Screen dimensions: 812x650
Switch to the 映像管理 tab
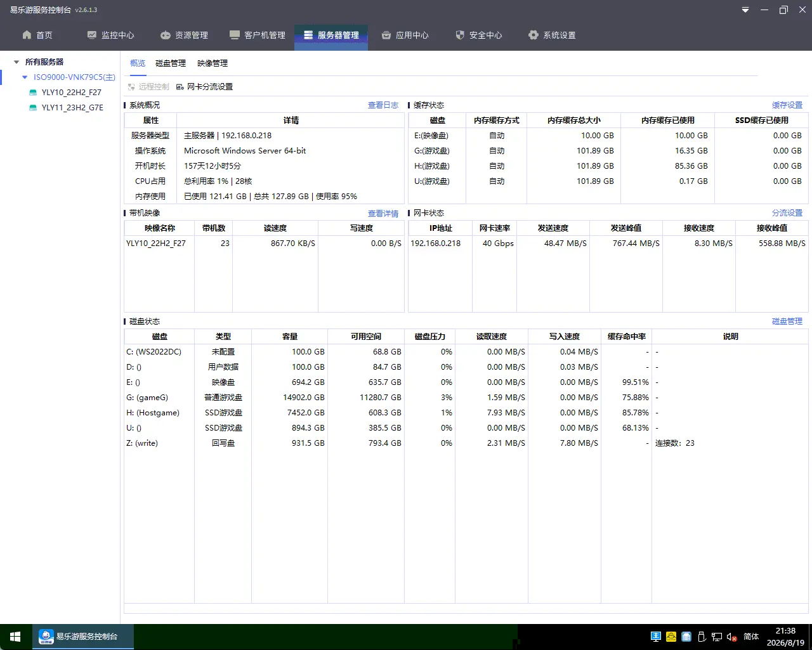(x=213, y=63)
